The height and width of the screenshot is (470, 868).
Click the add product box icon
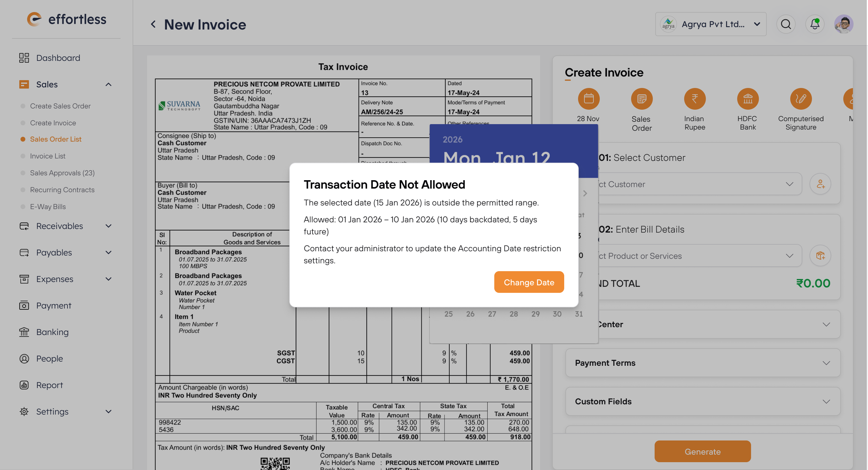tap(820, 255)
